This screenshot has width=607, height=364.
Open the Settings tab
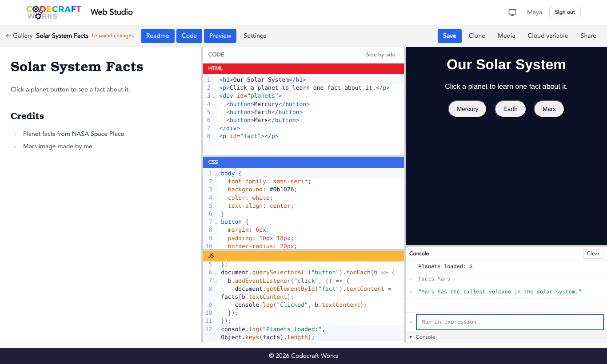[x=255, y=36]
